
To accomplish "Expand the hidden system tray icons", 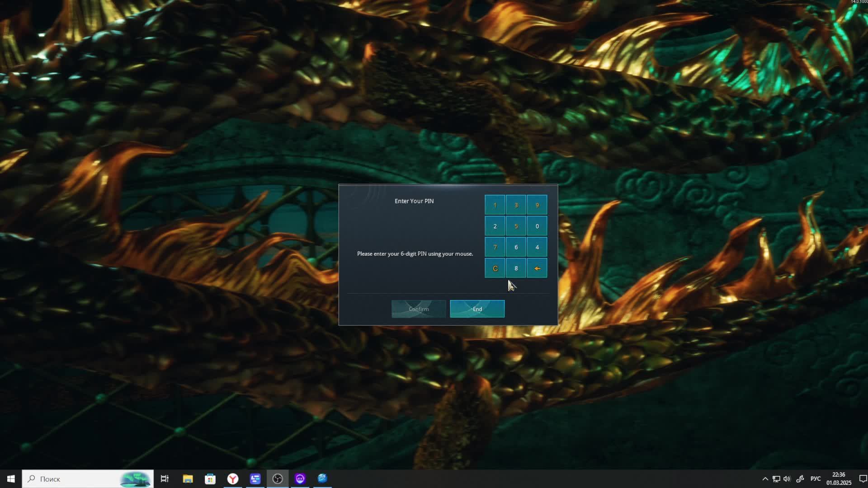I will click(765, 479).
